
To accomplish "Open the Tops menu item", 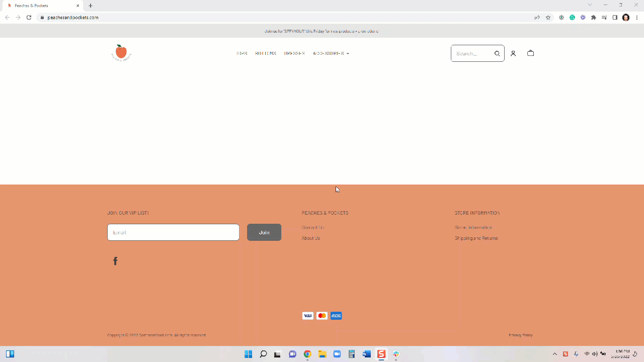I will [x=242, y=53].
